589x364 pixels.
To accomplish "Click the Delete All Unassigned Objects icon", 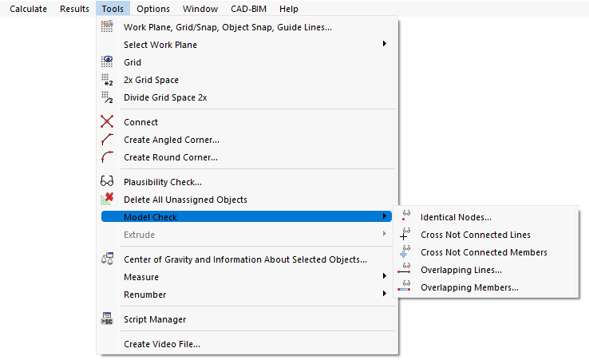I will click(x=107, y=200).
